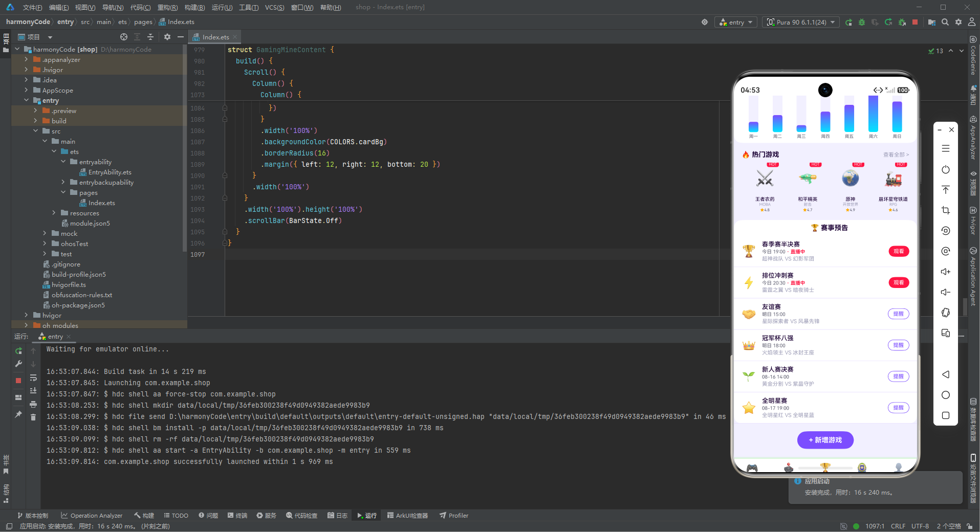Open the AppAnalyzer side panel
Screen dimensions: 980x532
(x=973, y=138)
